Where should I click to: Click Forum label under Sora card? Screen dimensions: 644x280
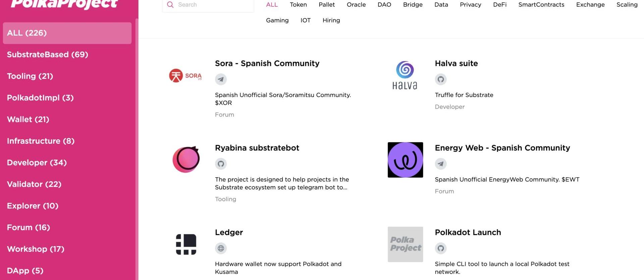[x=224, y=115]
